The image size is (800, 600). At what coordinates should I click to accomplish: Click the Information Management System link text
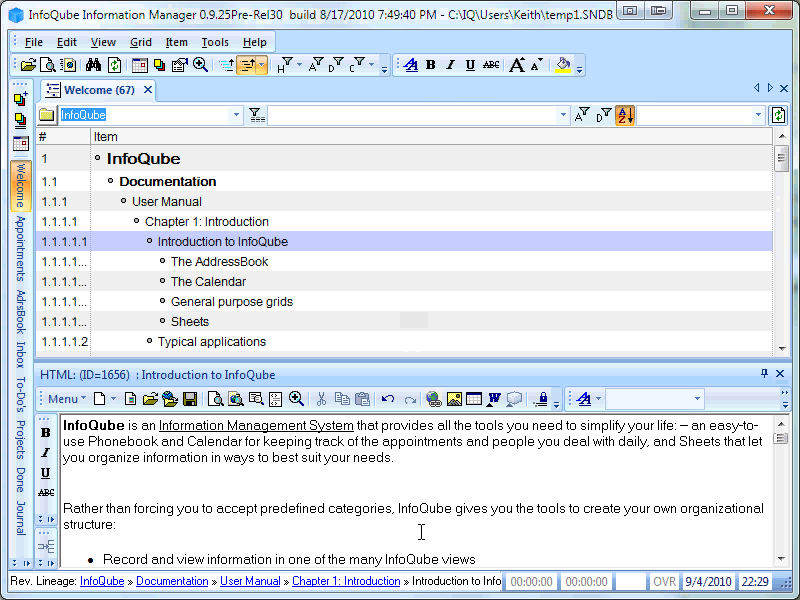point(256,426)
